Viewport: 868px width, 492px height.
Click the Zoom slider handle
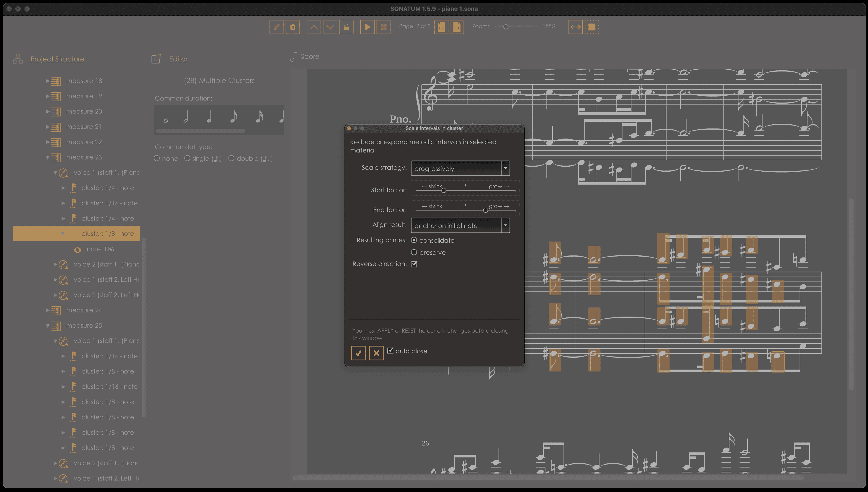[x=506, y=27]
